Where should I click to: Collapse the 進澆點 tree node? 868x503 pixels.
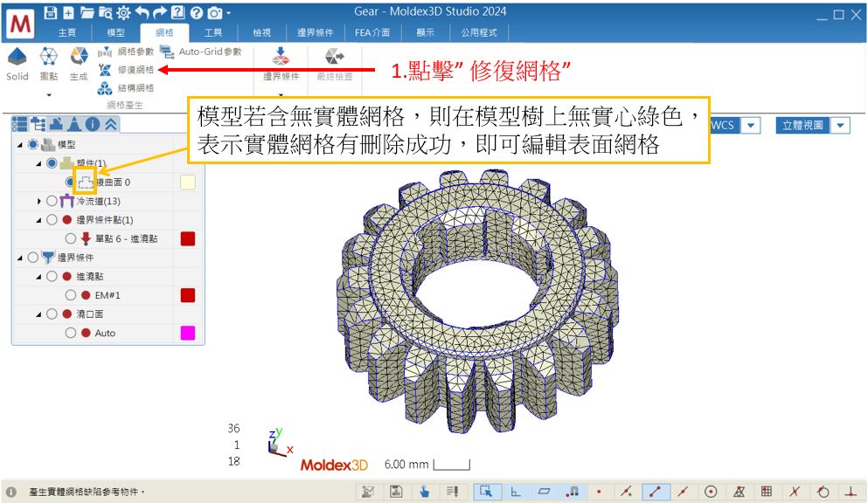(x=38, y=276)
